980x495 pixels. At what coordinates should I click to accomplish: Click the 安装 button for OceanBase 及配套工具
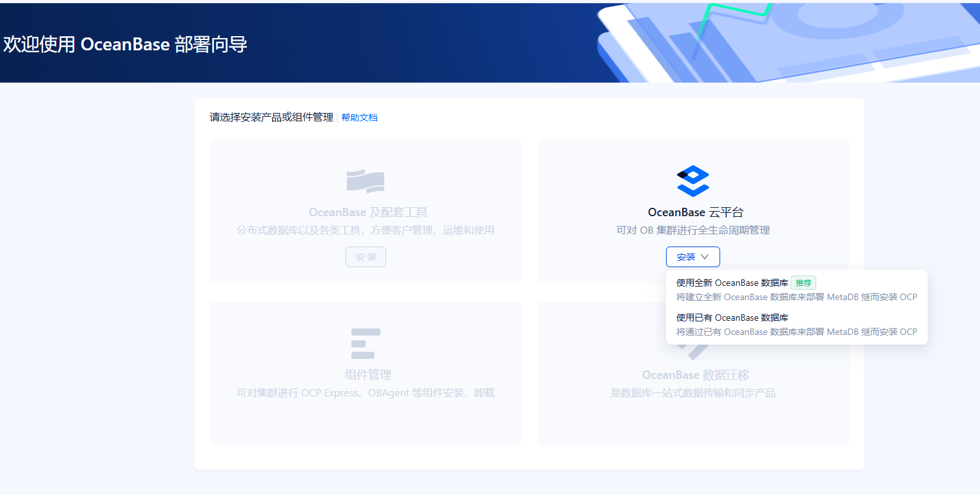click(x=366, y=257)
